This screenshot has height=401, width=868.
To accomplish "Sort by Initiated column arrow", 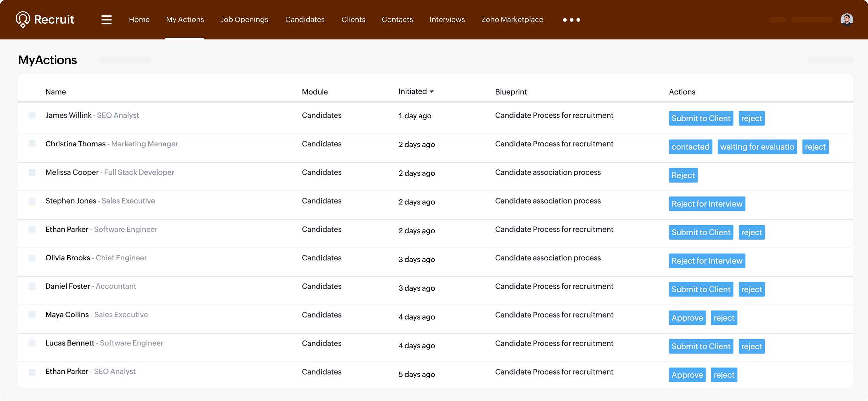I will [x=432, y=92].
